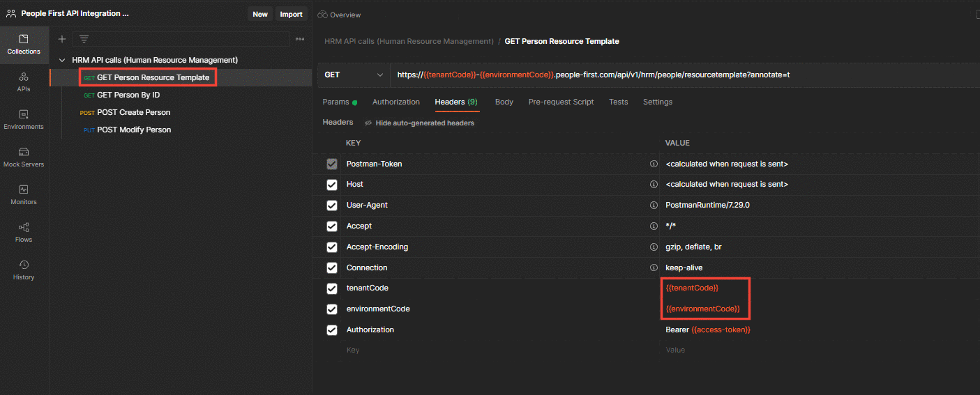
Task: Click the {{tenantCode}} header value
Action: pos(692,288)
